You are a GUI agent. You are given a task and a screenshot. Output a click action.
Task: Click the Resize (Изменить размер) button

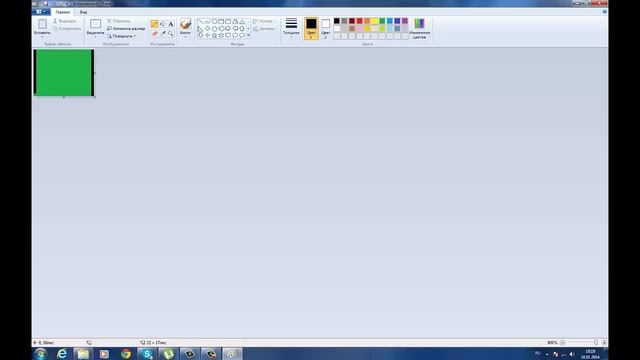pyautogui.click(x=126, y=29)
